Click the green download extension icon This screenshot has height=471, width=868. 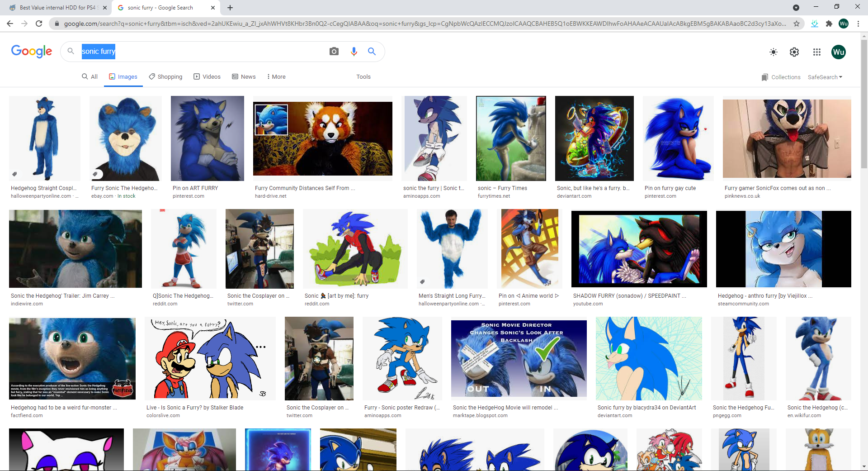click(x=815, y=24)
